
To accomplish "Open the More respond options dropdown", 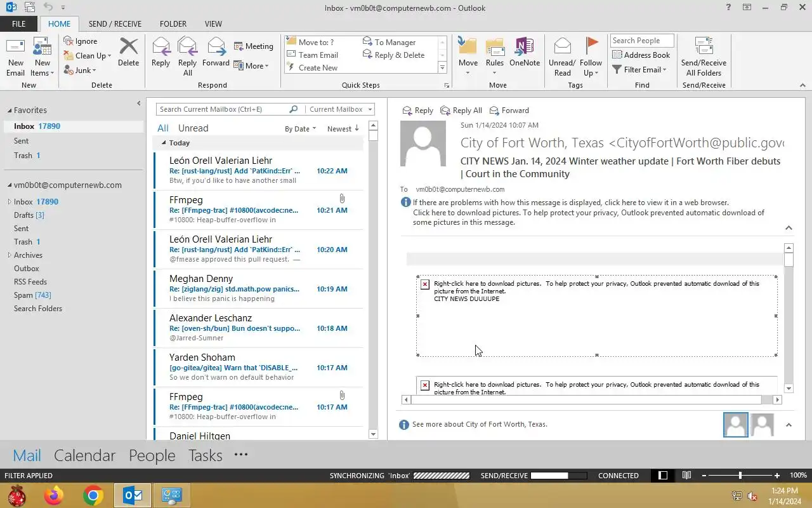I will click(251, 66).
